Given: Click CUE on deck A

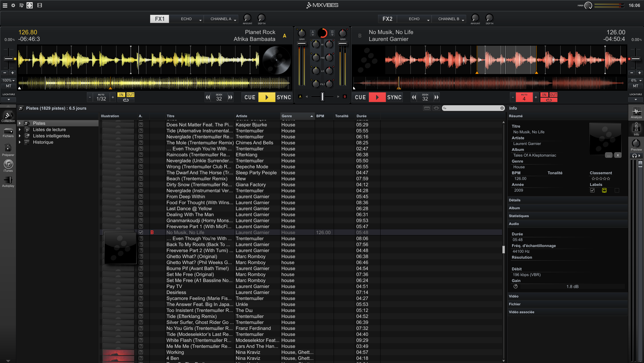Looking at the screenshot, I should [250, 97].
